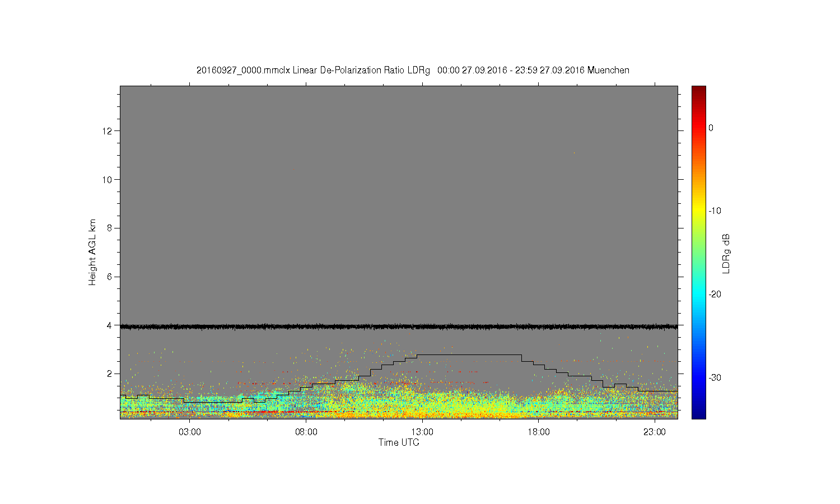Select the 23:00 time tick label
Image resolution: width=840 pixels, height=504 pixels.
pos(655,432)
